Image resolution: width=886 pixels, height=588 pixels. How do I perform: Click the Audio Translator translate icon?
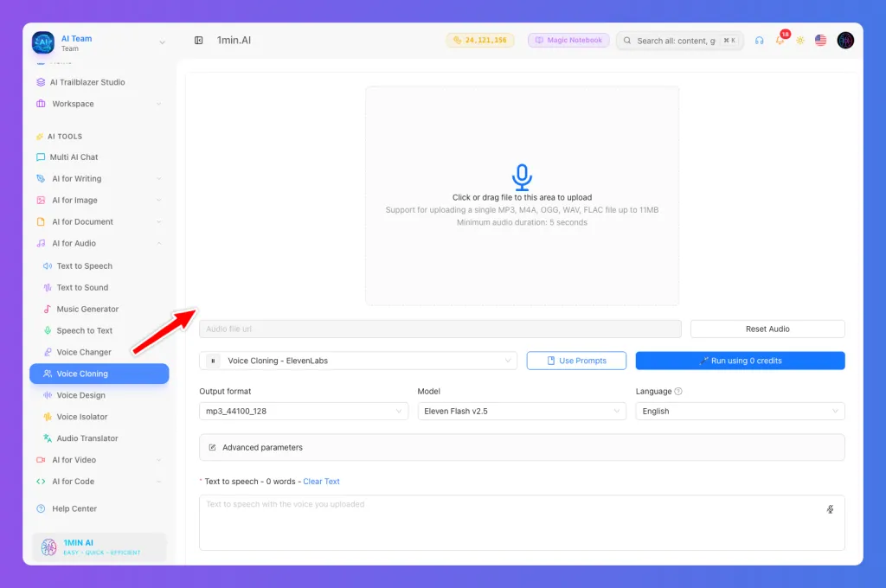click(48, 438)
